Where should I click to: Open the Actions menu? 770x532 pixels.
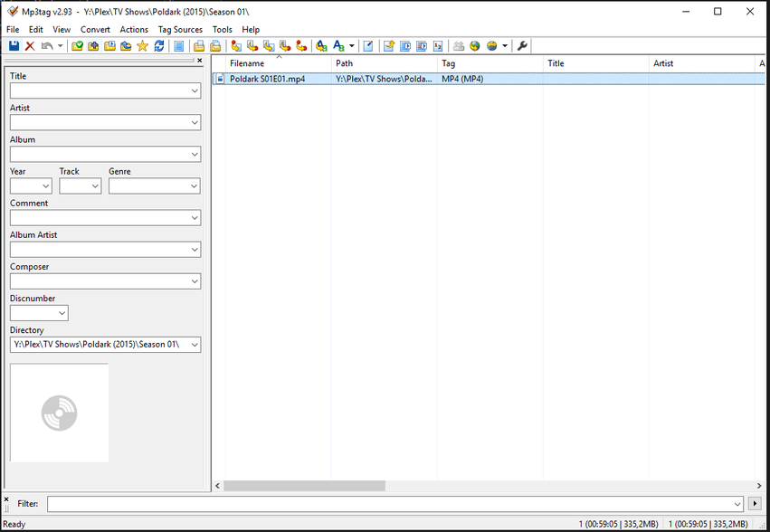pos(134,30)
